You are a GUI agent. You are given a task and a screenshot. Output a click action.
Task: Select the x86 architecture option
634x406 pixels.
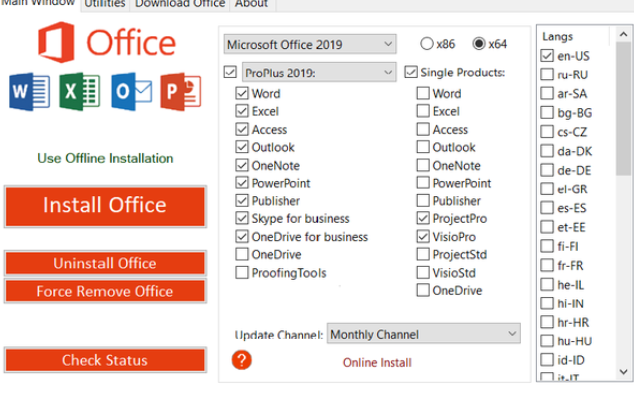tap(428, 44)
